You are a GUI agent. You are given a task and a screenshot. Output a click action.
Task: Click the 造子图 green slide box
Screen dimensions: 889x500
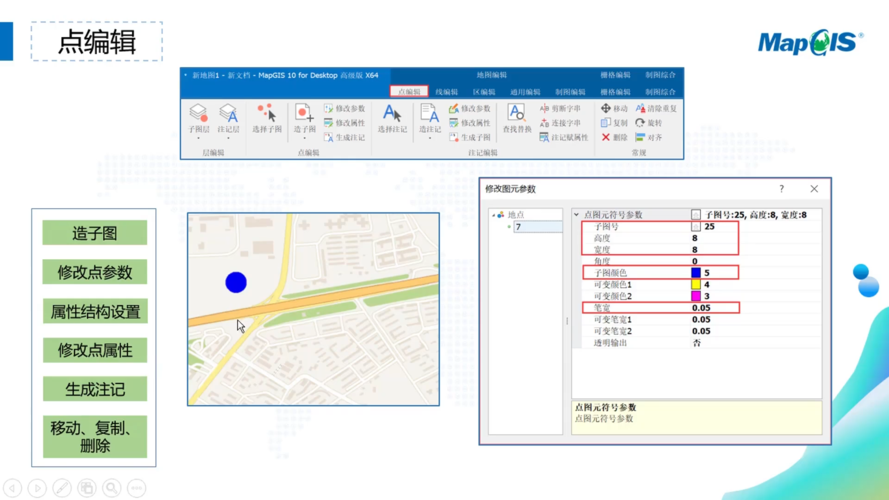point(95,233)
